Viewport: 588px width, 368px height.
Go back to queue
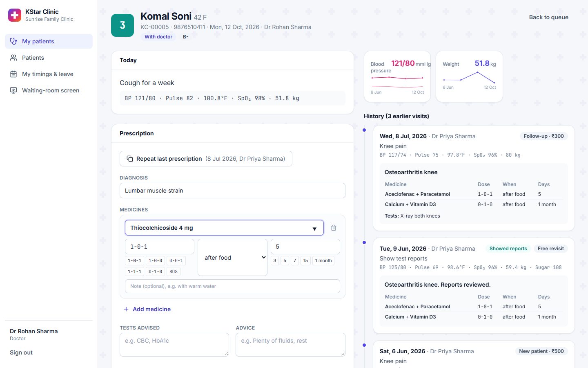click(x=548, y=17)
